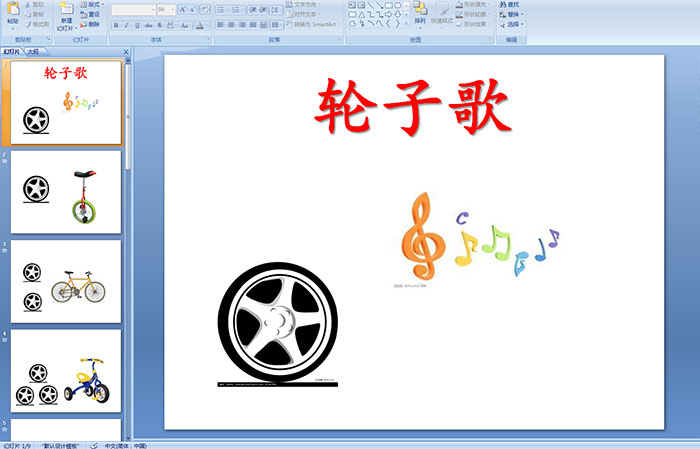
Task: Click the Cut (剪切) icon
Action: click(x=28, y=4)
